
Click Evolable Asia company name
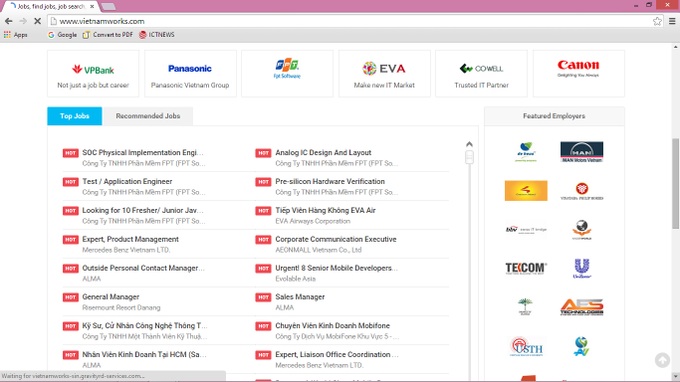tap(295, 279)
